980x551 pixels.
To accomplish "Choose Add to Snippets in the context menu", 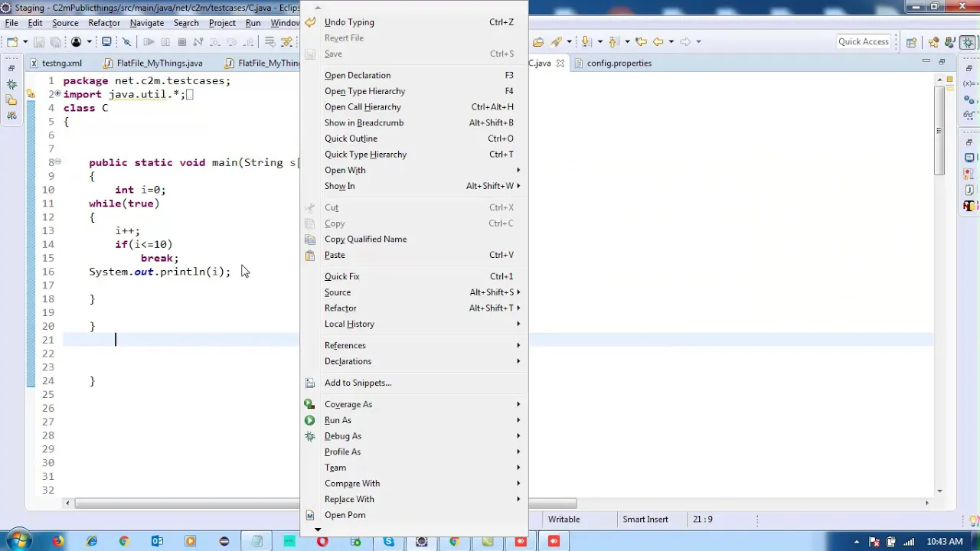I will click(x=414, y=383).
